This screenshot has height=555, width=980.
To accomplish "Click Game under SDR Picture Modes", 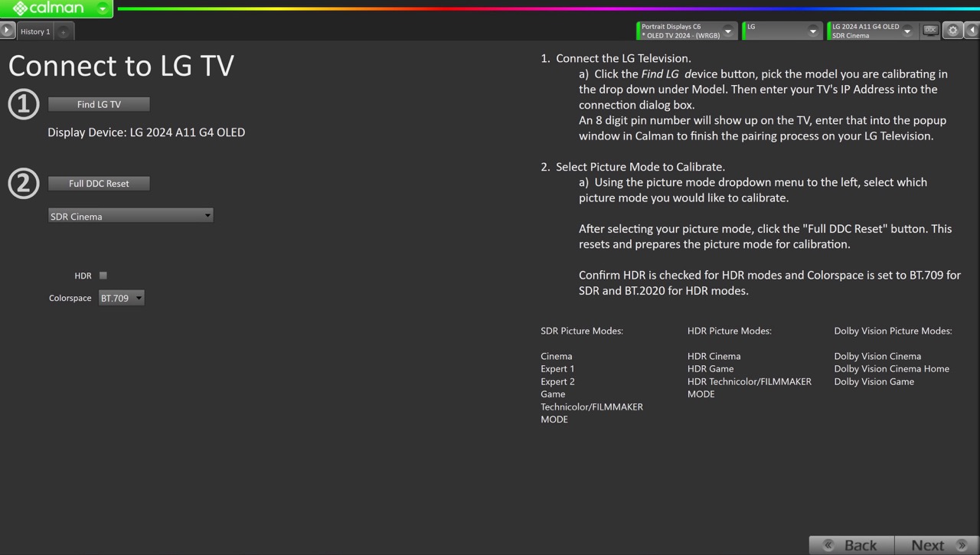I will pos(553,394).
